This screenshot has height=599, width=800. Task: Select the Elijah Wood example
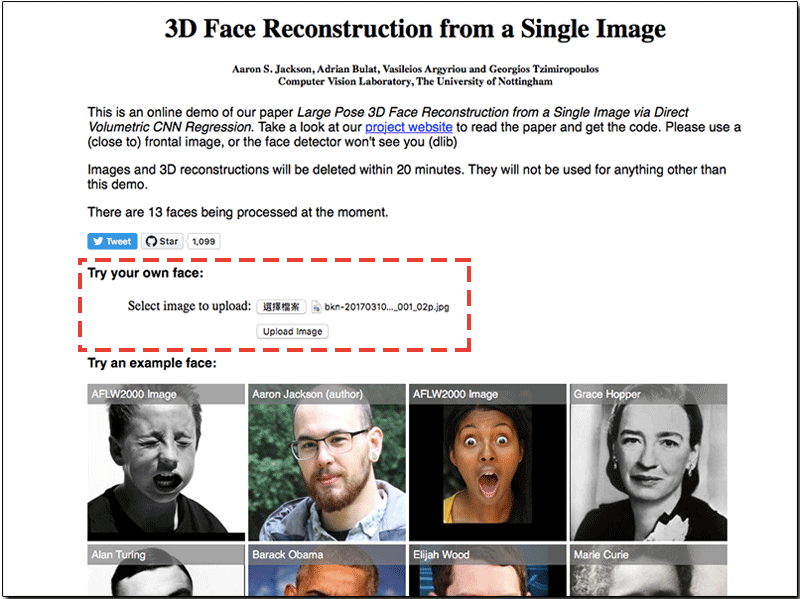pyautogui.click(x=489, y=570)
